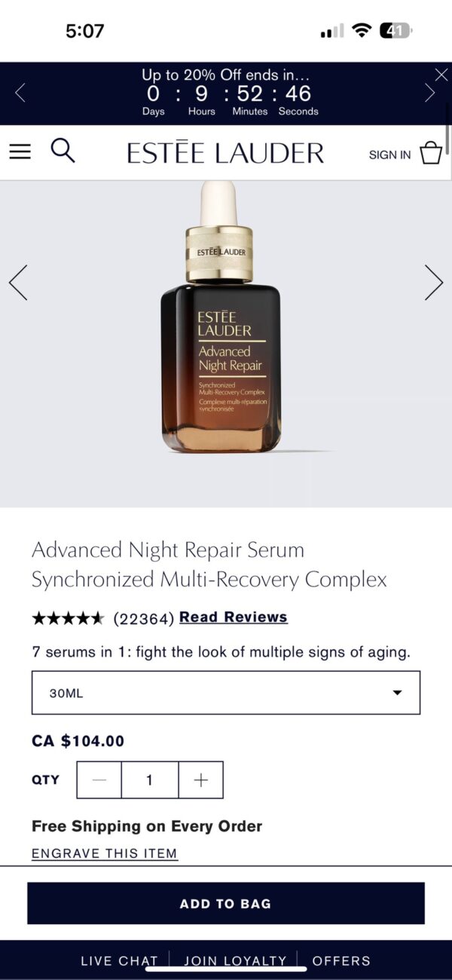Decrease quantity with minus button
Viewport: 452px width, 980px height.
coord(99,780)
